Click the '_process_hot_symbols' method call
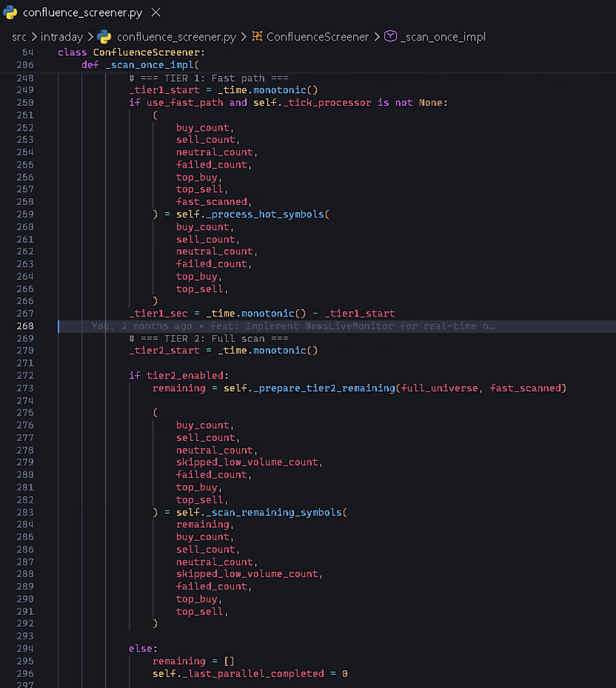The width and height of the screenshot is (616, 688). tap(265, 214)
